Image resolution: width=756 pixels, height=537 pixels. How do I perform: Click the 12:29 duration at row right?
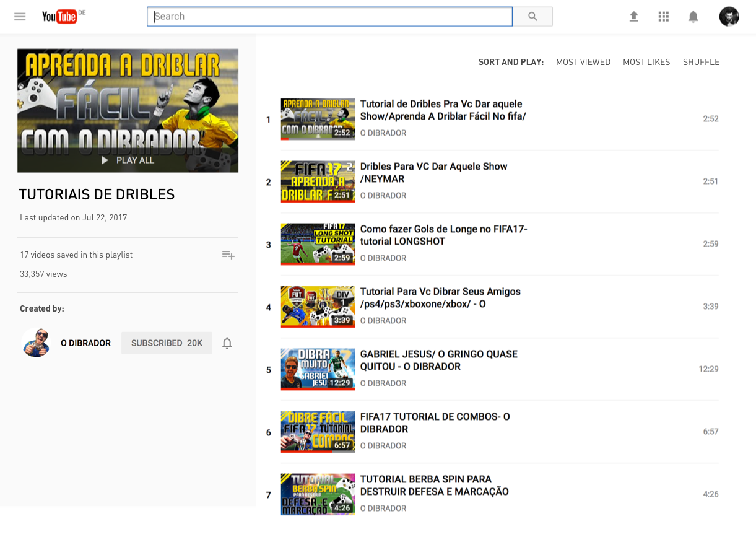(708, 369)
